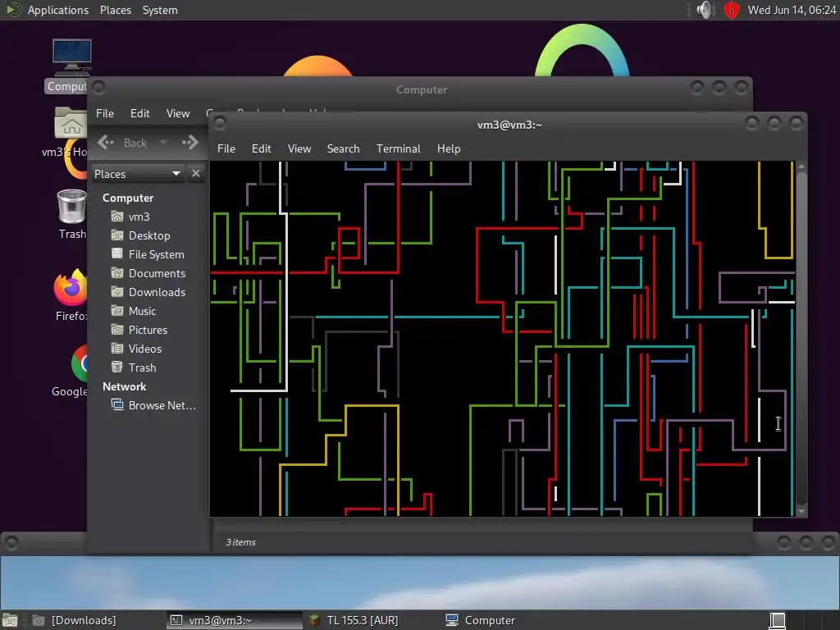
Task: Click the Back button in Computer window
Action: coord(123,142)
